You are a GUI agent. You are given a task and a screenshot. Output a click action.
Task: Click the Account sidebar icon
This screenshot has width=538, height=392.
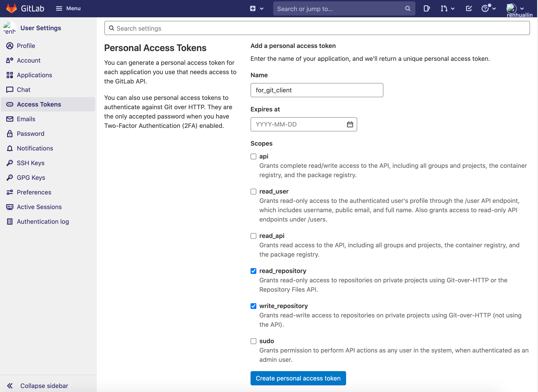click(10, 61)
